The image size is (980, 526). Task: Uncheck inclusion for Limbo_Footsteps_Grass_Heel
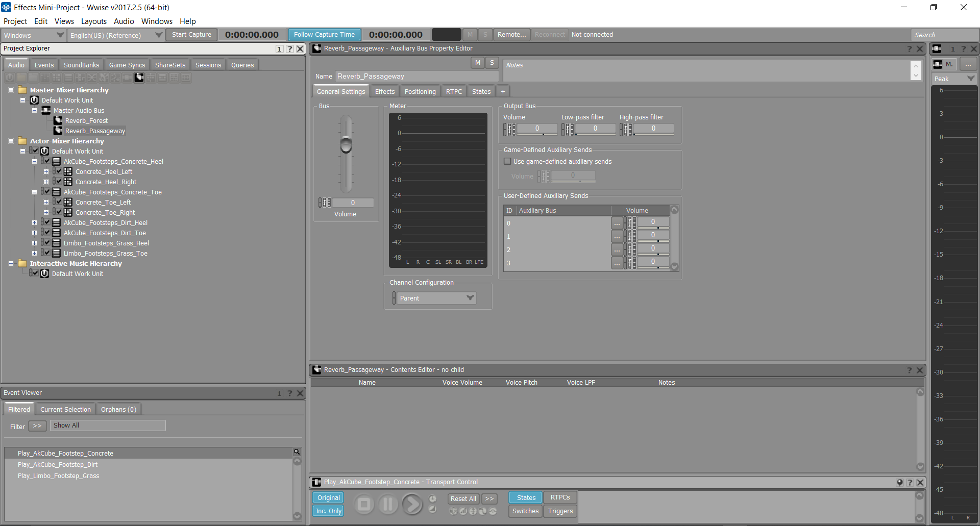[47, 242]
